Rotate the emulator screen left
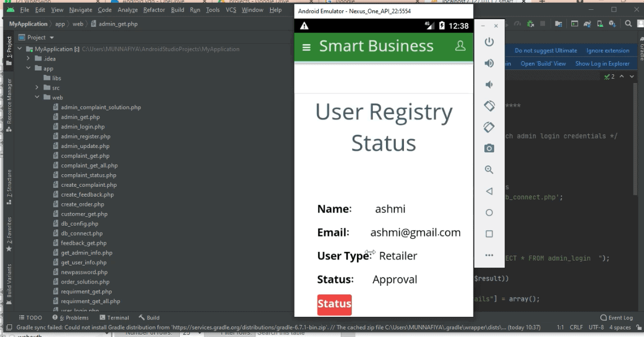644x337 pixels. (488, 105)
